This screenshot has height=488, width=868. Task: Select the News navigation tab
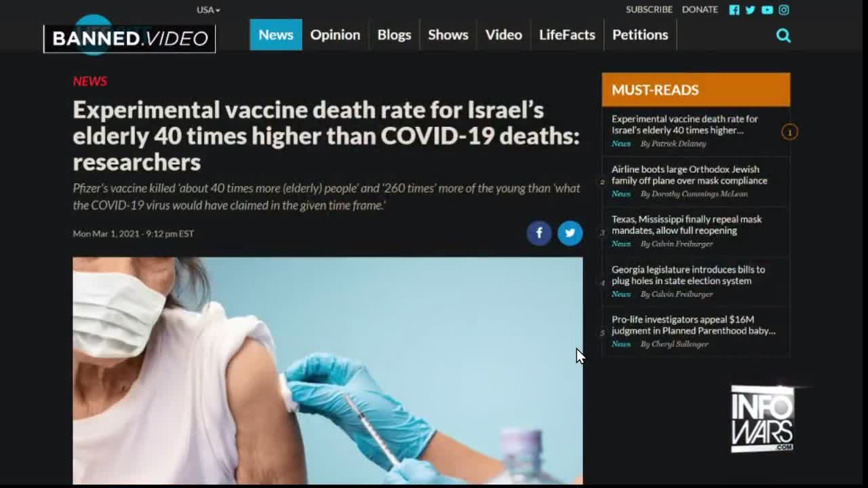275,35
